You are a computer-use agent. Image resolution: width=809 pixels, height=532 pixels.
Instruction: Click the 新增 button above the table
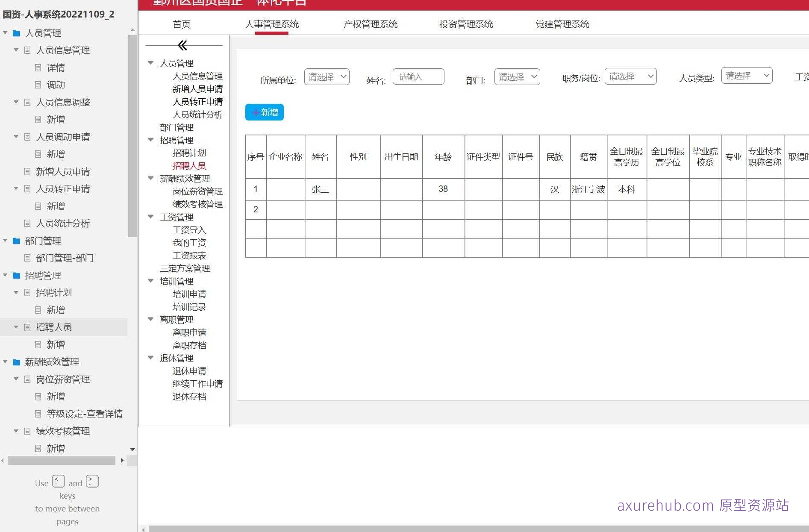coord(264,112)
